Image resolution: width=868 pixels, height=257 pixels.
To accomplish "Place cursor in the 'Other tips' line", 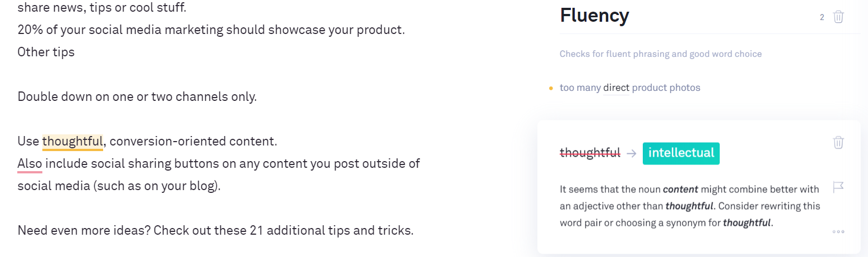I will point(46,52).
